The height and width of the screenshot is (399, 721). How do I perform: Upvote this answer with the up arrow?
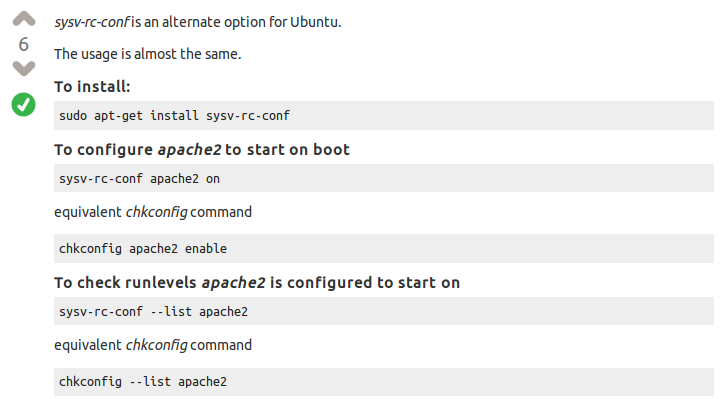(x=24, y=18)
